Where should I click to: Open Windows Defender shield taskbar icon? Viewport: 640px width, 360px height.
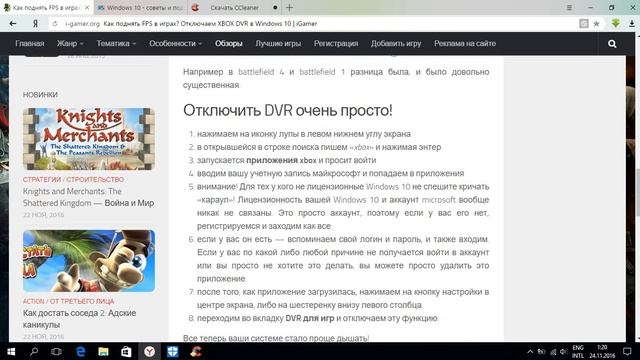tap(173, 351)
